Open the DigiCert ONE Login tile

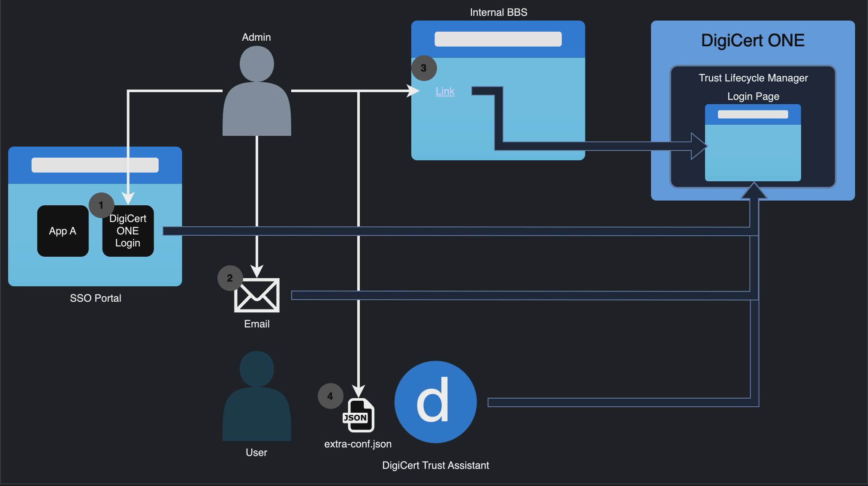(128, 231)
